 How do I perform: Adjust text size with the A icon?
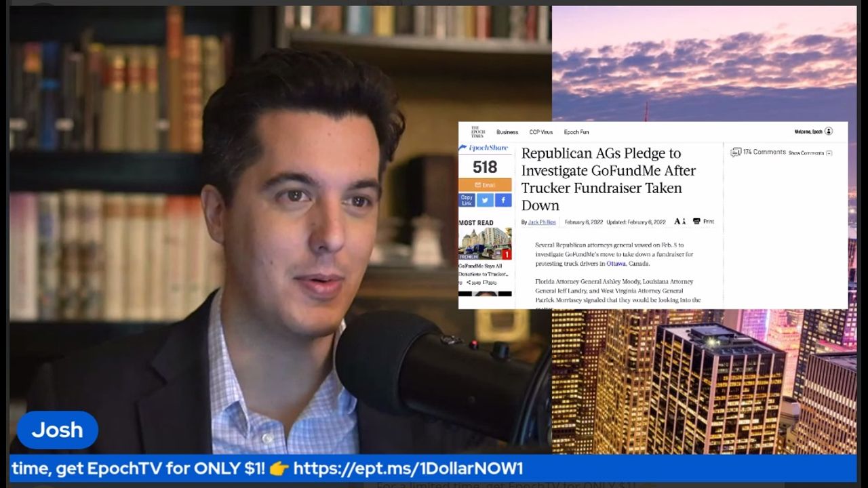(679, 222)
